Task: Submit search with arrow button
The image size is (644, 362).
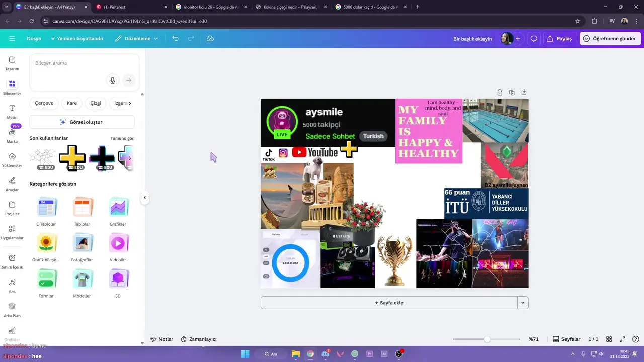Action: (129, 80)
